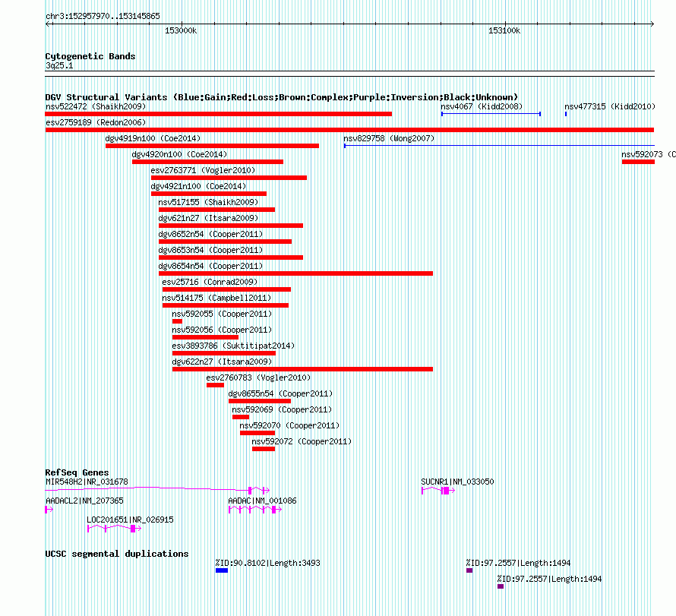Click the blue nsv4067 (Kidd2008) gain bar
Screen dimensions: 676x616
tap(491, 114)
